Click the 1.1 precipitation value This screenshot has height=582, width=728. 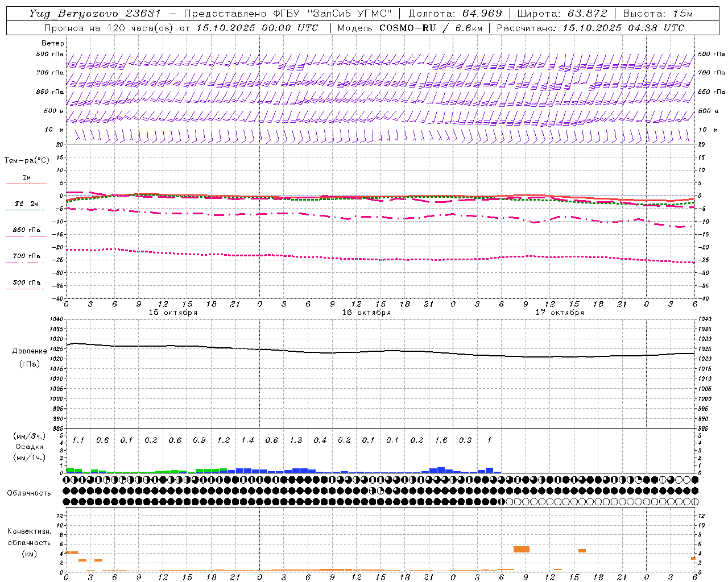click(78, 440)
